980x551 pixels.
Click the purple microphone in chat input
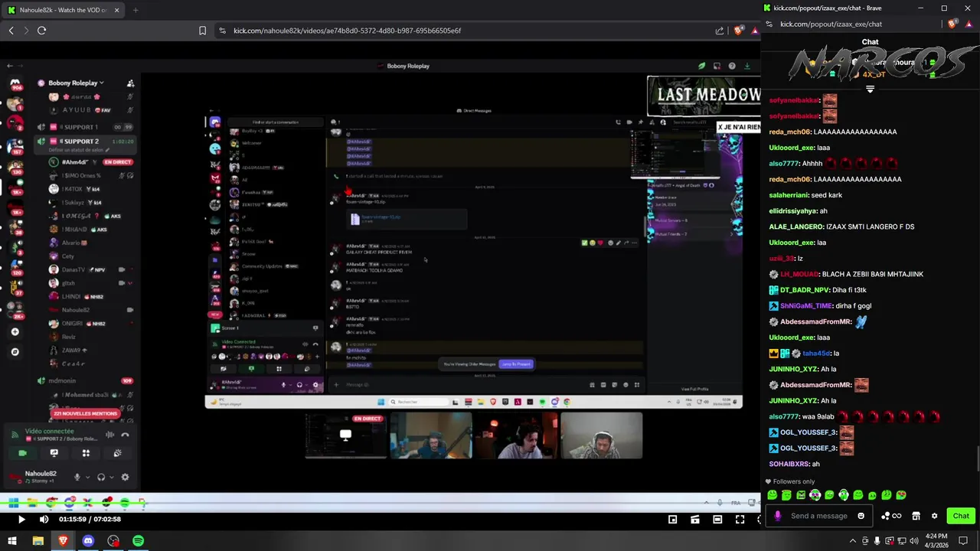[778, 516]
